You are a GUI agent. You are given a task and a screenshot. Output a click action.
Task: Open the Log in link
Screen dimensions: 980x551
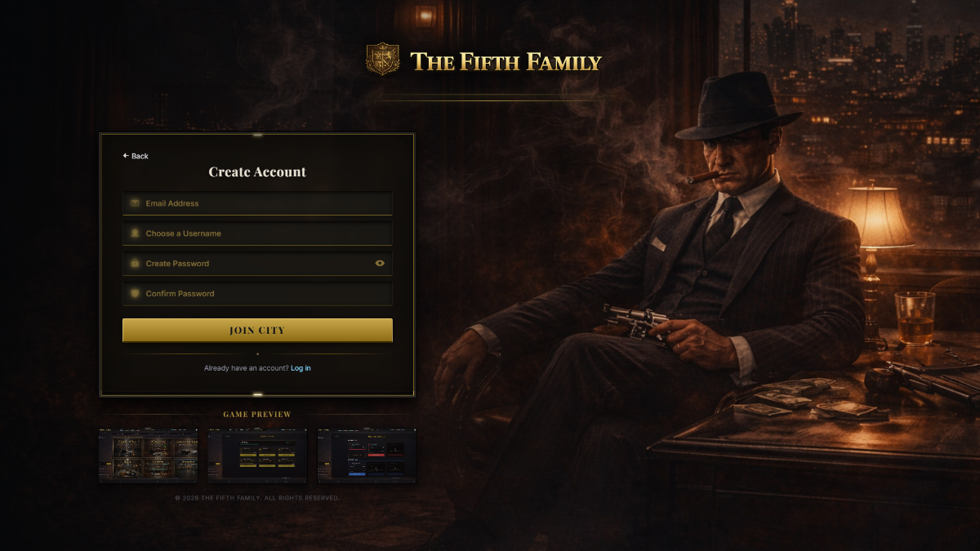[301, 368]
